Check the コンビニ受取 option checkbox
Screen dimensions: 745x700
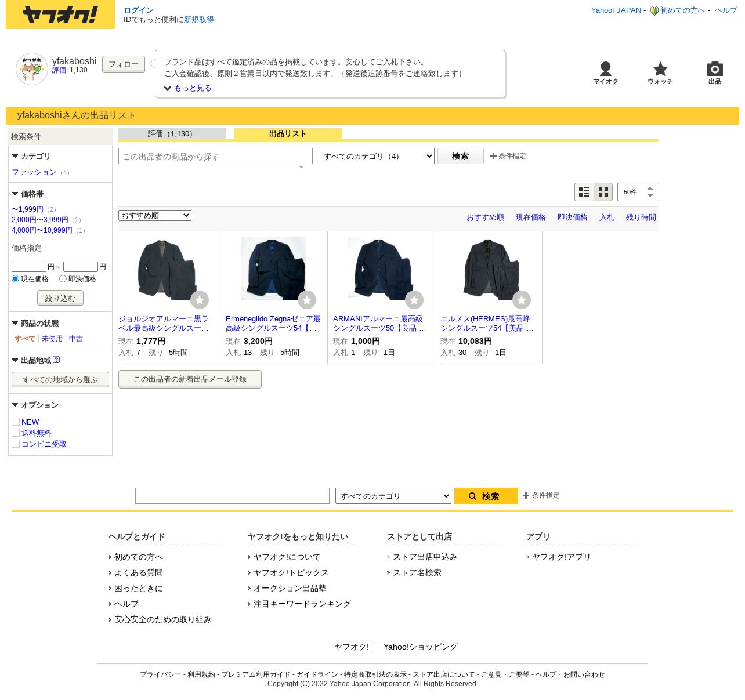pos(16,444)
